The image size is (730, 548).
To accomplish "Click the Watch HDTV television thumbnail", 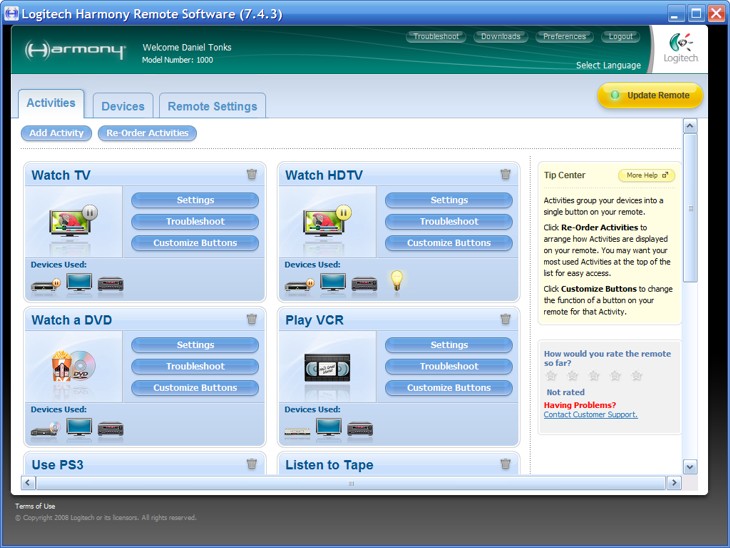I will pyautogui.click(x=327, y=222).
